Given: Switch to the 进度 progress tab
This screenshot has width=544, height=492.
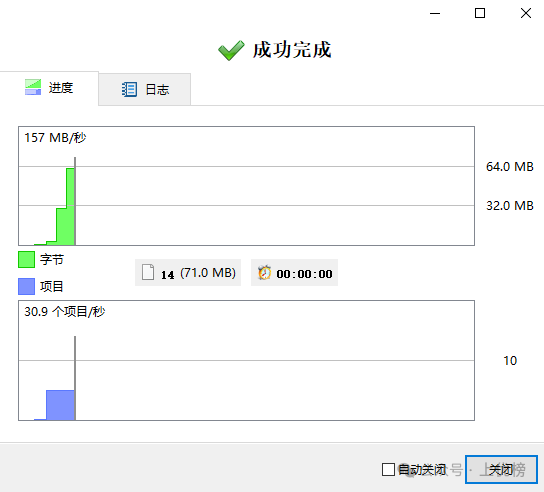Looking at the screenshot, I should (x=49, y=88).
